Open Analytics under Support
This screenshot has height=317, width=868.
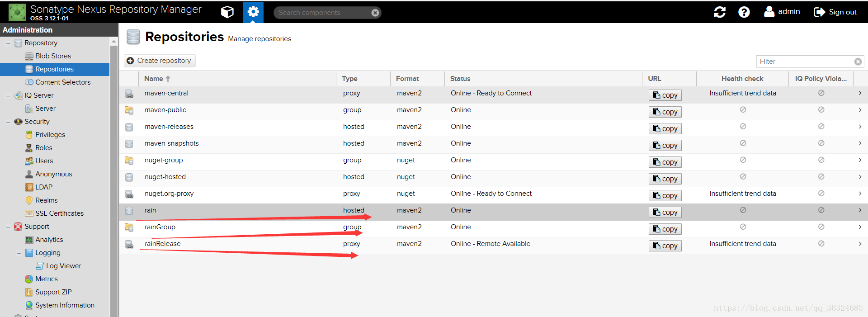tap(49, 240)
